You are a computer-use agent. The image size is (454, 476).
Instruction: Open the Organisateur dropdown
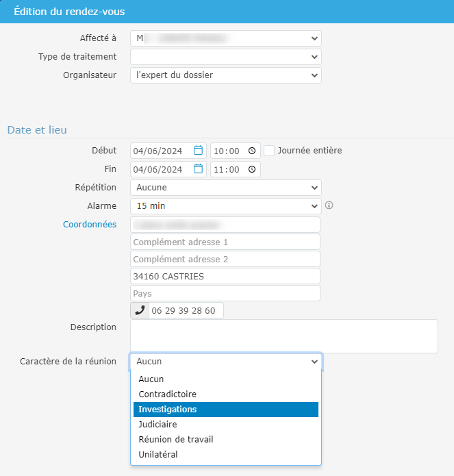click(x=225, y=75)
